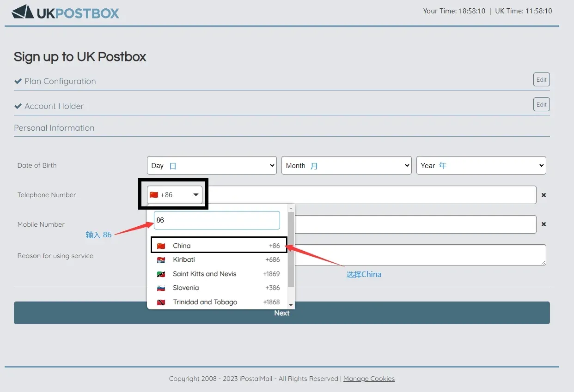The height and width of the screenshot is (392, 574).
Task: Edit the Plan Configuration section
Action: 542,79
